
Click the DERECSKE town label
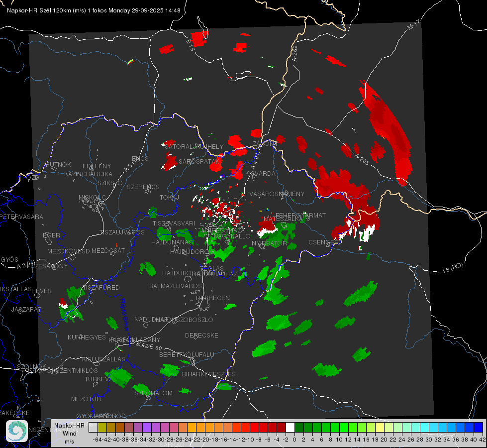201,336
